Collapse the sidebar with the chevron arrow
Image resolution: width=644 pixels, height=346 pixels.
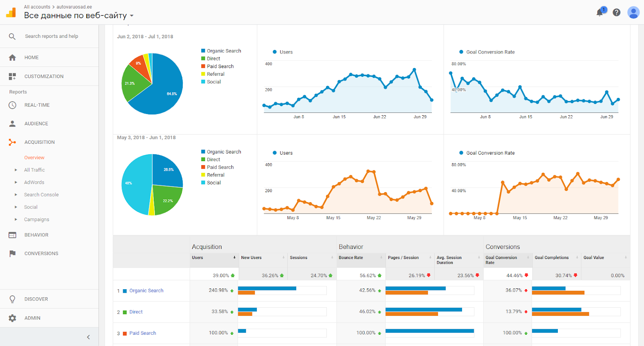tap(89, 337)
